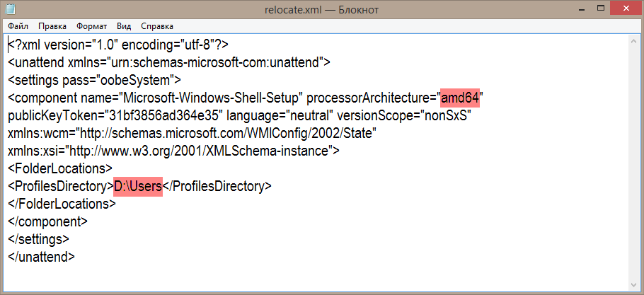Click the relocate.xml — Блокнот title text
The image size is (644, 295).
322,10
